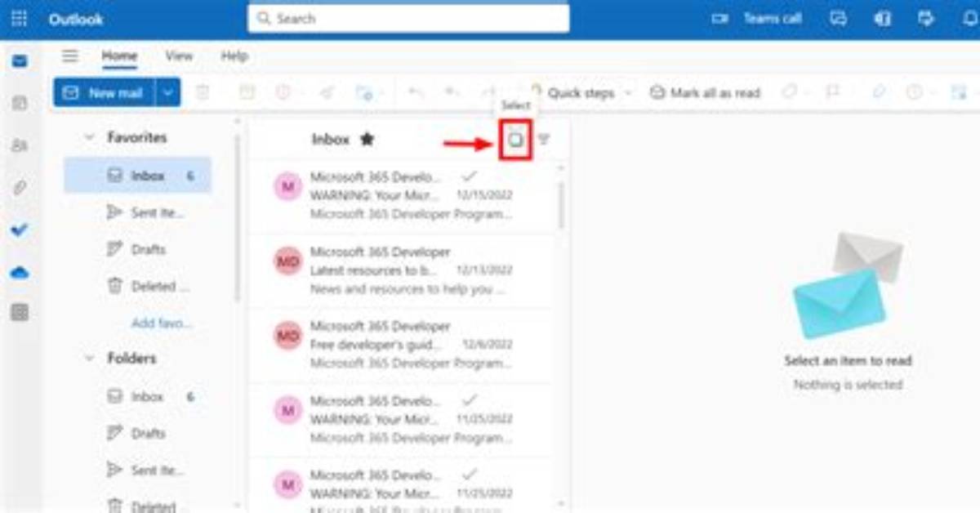Open Inbox under Favorites

137,176
